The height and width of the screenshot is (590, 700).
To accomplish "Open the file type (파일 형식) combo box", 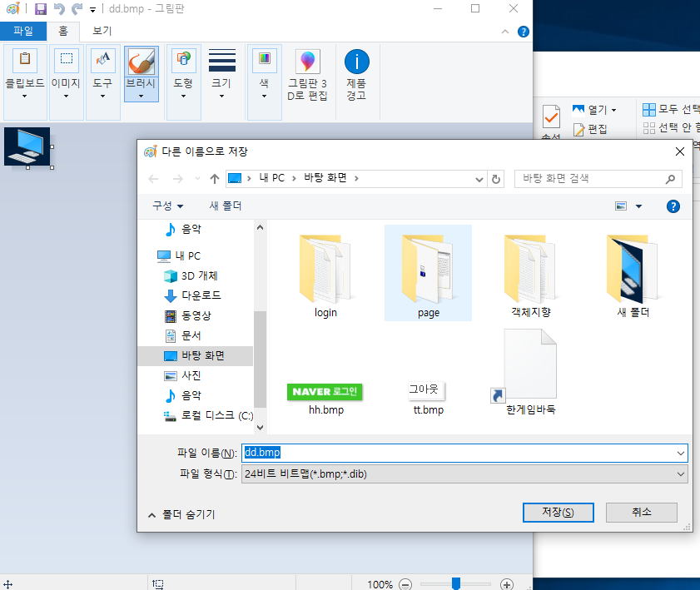I will (x=464, y=474).
